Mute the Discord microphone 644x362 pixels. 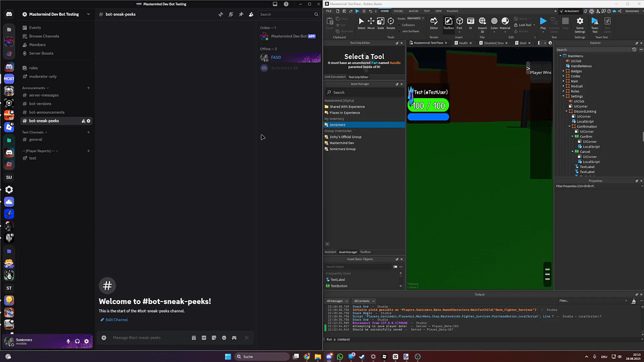pos(68,341)
